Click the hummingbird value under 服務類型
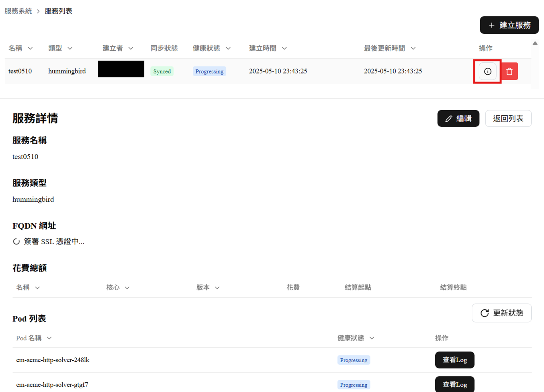 point(33,199)
